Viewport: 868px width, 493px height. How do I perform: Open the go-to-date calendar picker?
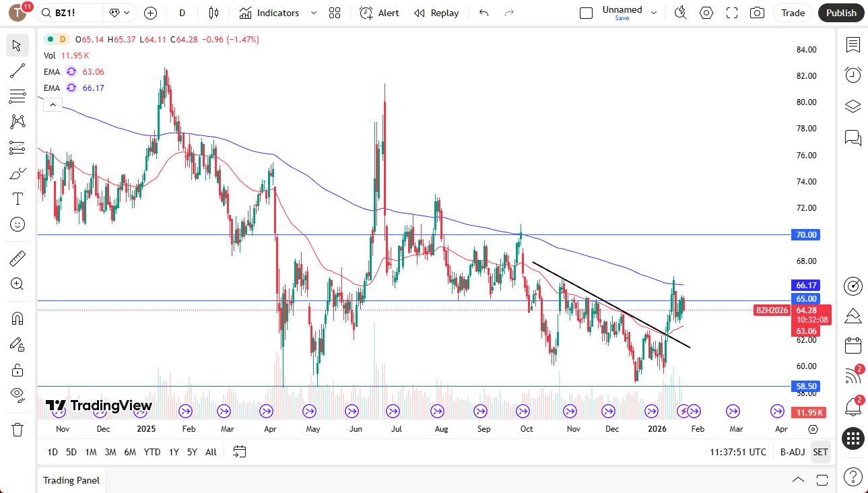point(240,452)
